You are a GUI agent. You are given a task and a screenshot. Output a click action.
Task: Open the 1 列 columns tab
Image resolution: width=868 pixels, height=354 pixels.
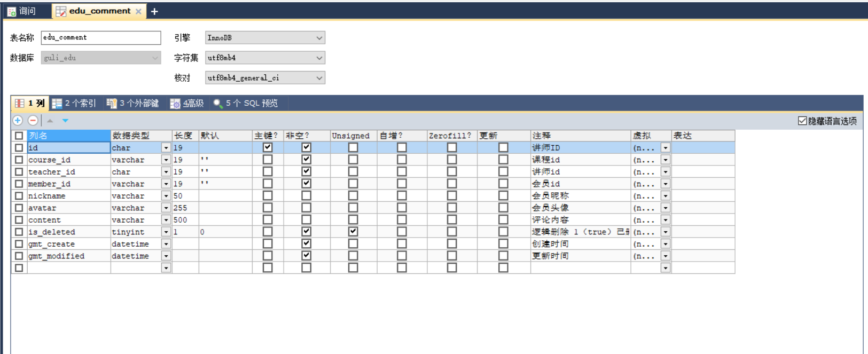point(30,103)
